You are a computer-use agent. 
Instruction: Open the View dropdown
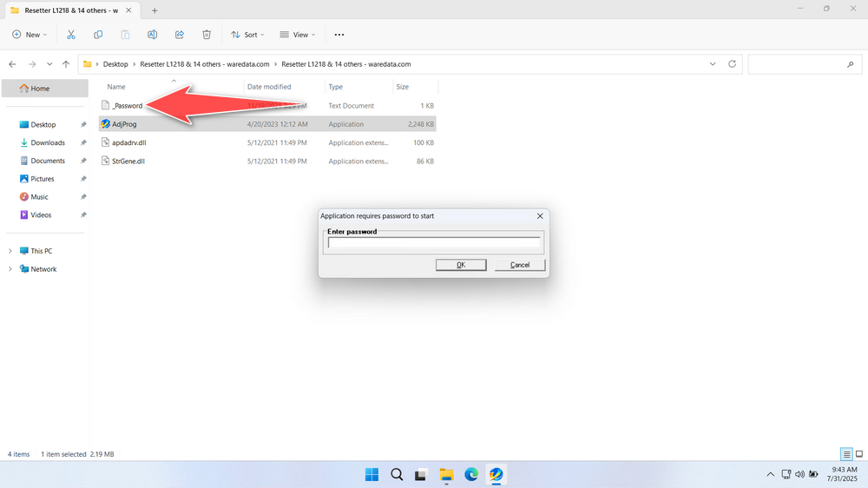tap(298, 35)
